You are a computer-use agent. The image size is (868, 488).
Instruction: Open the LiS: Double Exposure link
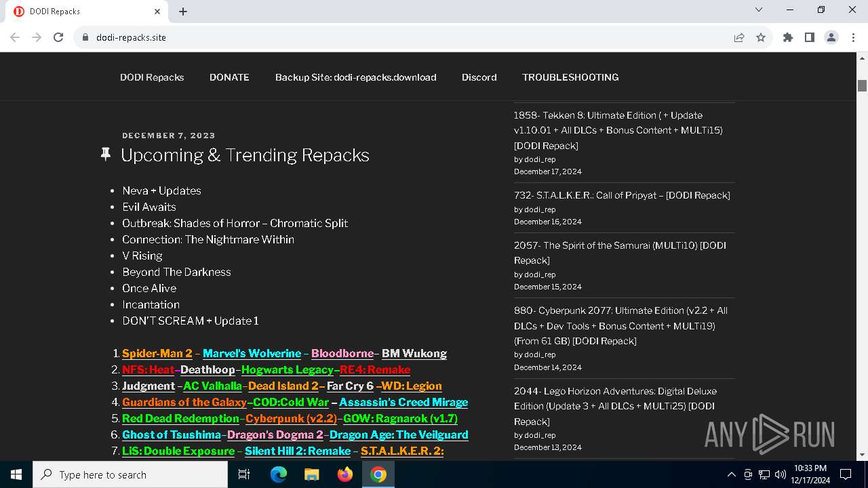pyautogui.click(x=178, y=451)
